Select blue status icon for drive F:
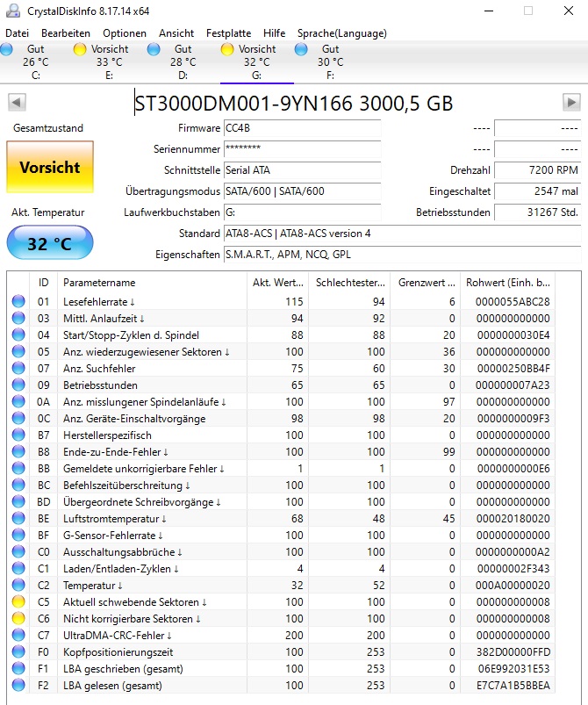The image size is (588, 705). click(301, 49)
